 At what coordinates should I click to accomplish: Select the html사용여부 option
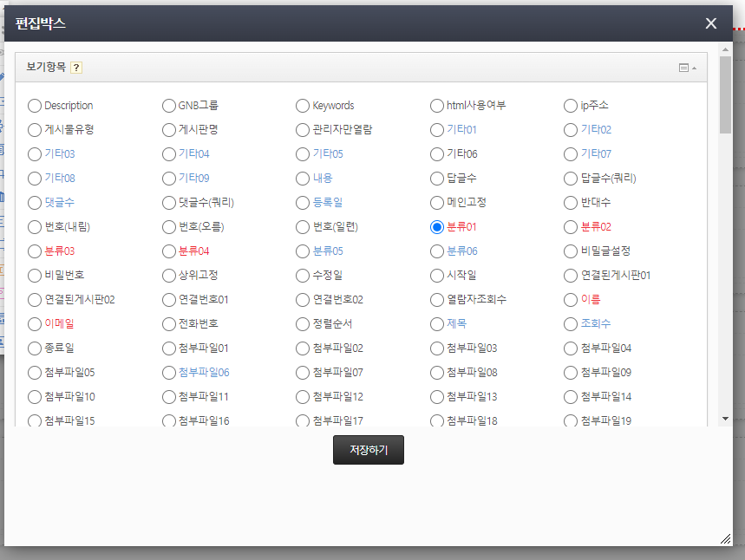tap(437, 106)
